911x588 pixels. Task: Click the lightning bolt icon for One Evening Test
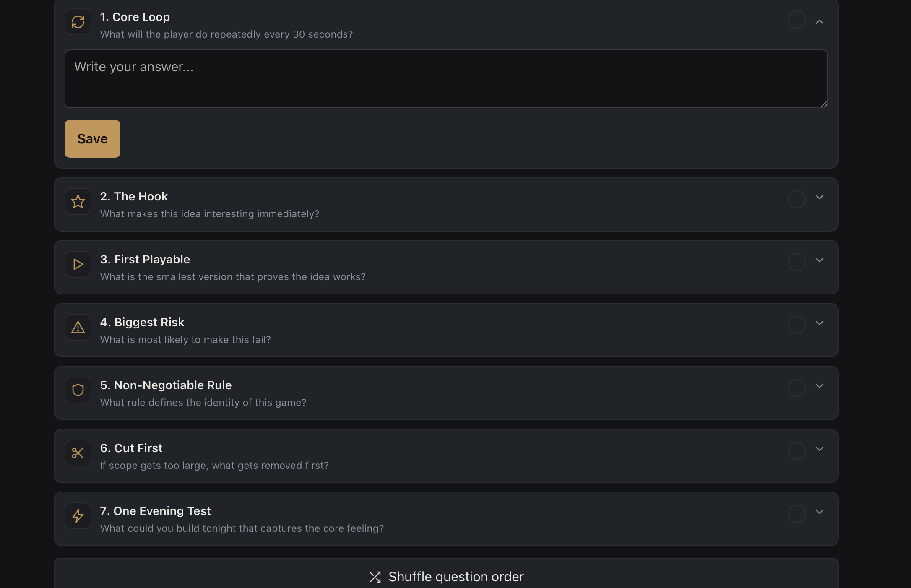[x=78, y=516]
